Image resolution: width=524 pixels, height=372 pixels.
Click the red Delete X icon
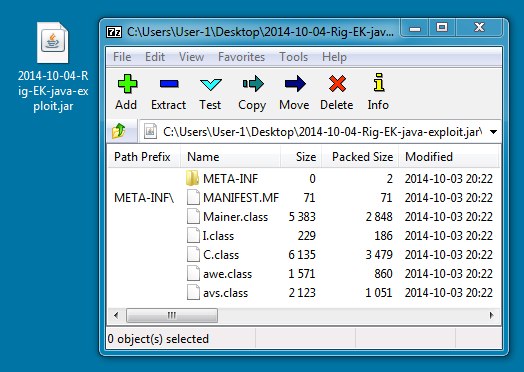coord(337,84)
